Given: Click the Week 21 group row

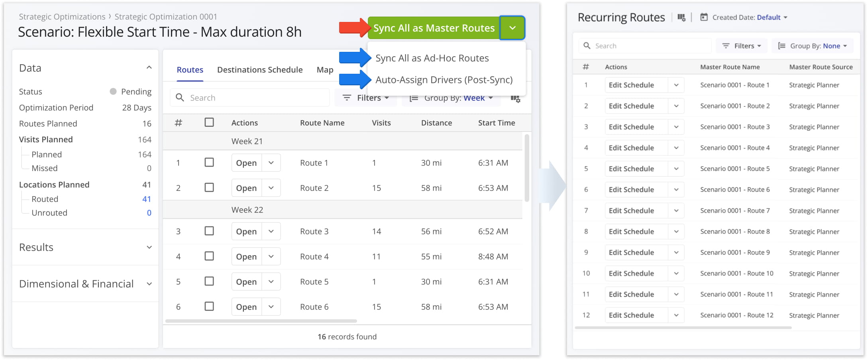Looking at the screenshot, I should [343, 141].
